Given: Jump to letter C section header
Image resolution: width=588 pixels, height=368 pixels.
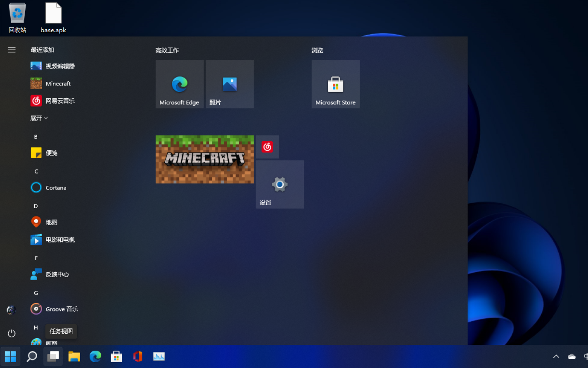Looking at the screenshot, I should point(36,171).
